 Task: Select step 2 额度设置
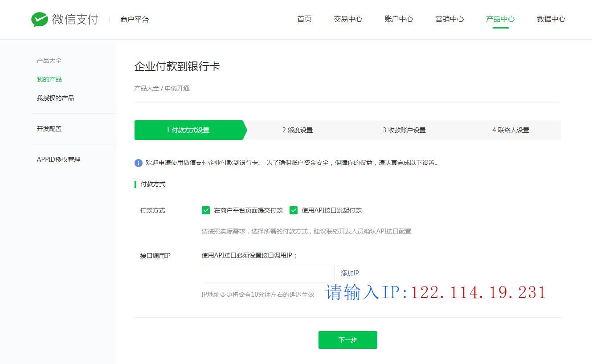[x=297, y=130]
